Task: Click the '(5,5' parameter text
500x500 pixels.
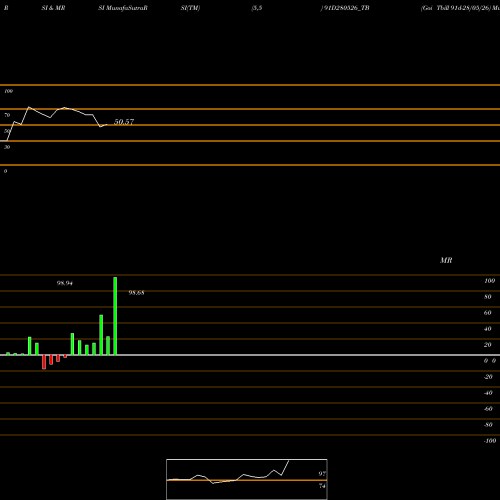Action: [257, 8]
